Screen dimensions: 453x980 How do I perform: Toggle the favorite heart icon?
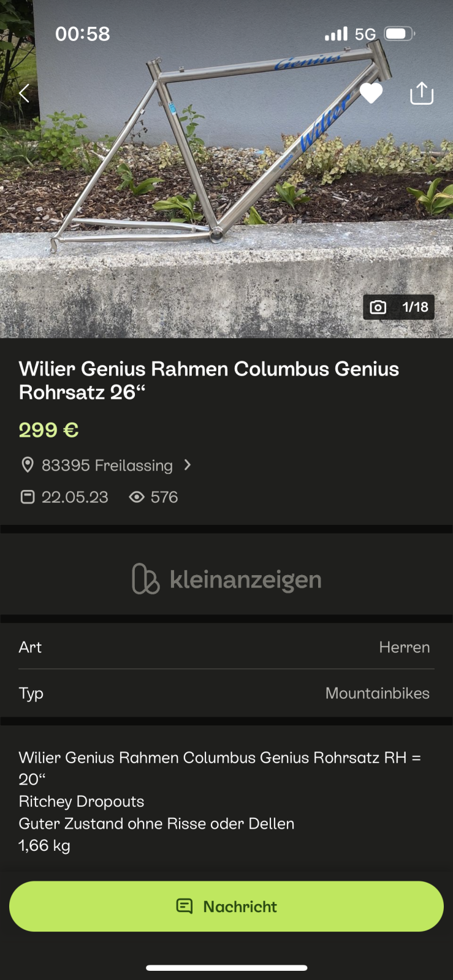pyautogui.click(x=371, y=93)
